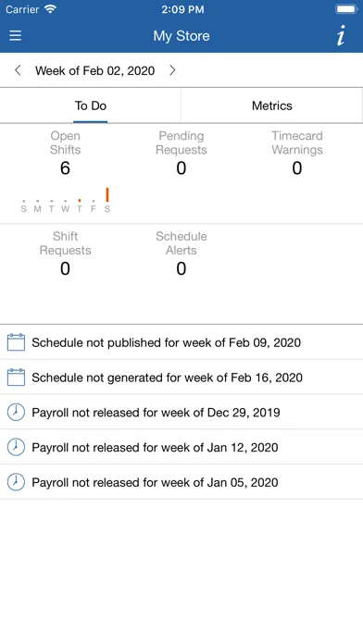
Task: Select Saturday bar in open shifts chart
Action: click(107, 194)
